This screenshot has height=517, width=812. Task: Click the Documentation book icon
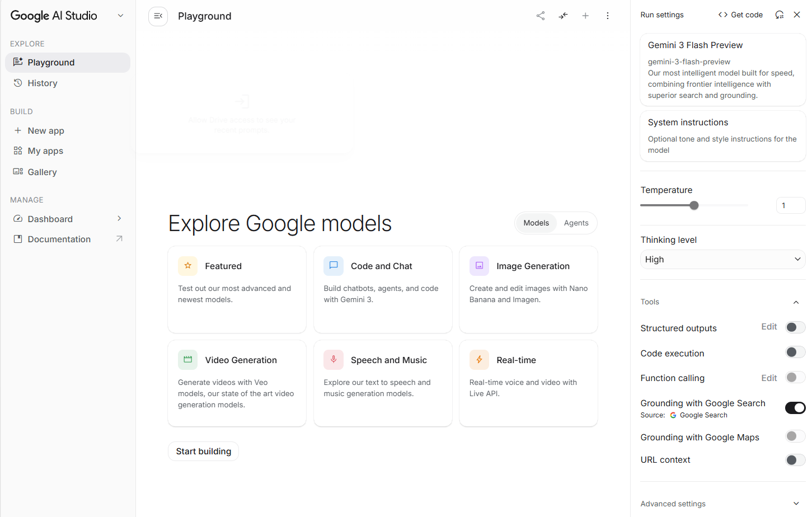point(18,239)
